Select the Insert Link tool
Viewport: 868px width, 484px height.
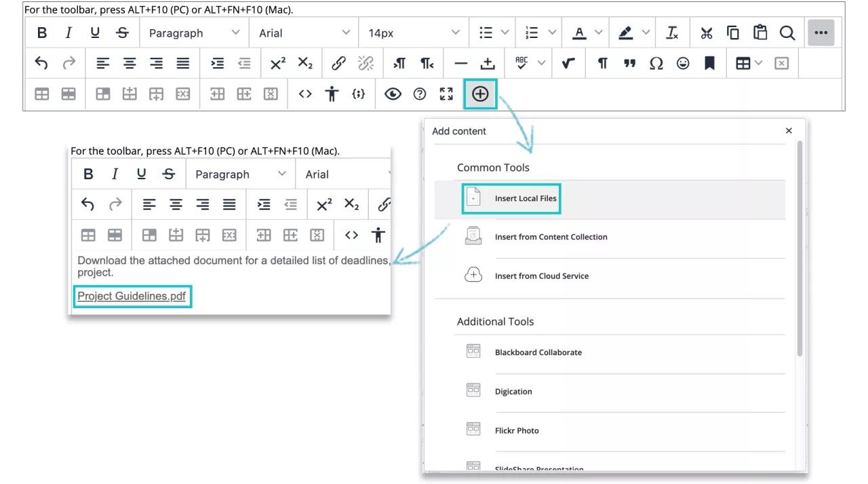338,62
